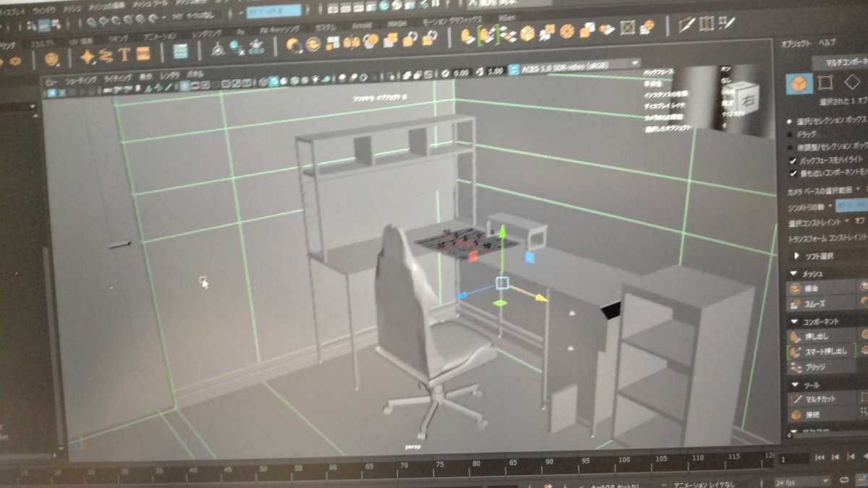868x488 pixels.
Task: Open the ACES 1.0 SDR-video view transform dropdown
Action: pyautogui.click(x=579, y=67)
